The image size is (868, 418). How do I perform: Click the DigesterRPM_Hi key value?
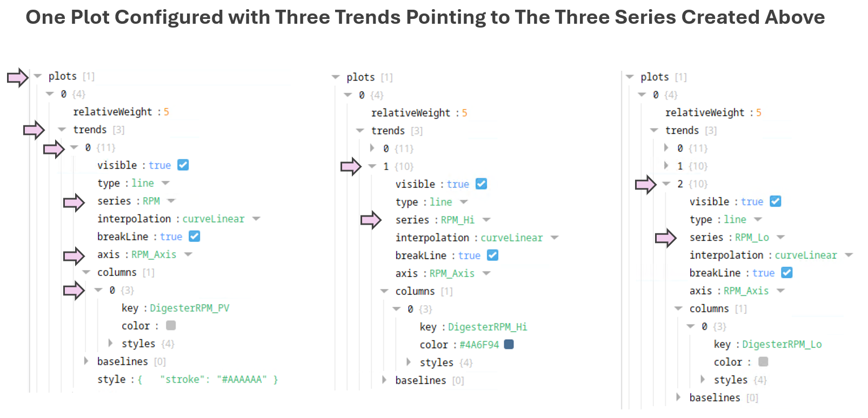coord(487,327)
